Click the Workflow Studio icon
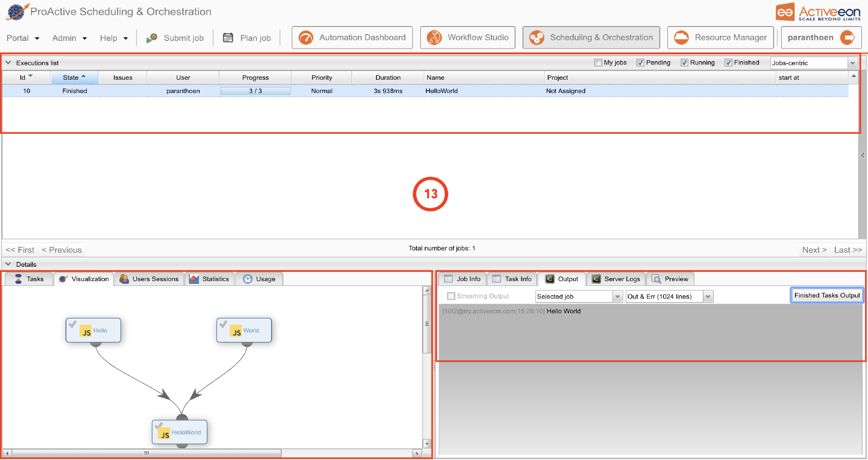The width and height of the screenshot is (868, 460). [x=434, y=38]
